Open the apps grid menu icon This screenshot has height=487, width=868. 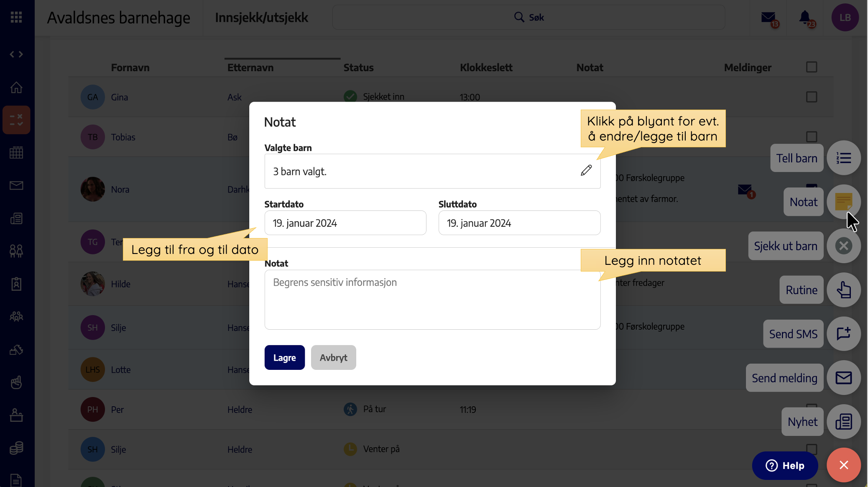(16, 17)
